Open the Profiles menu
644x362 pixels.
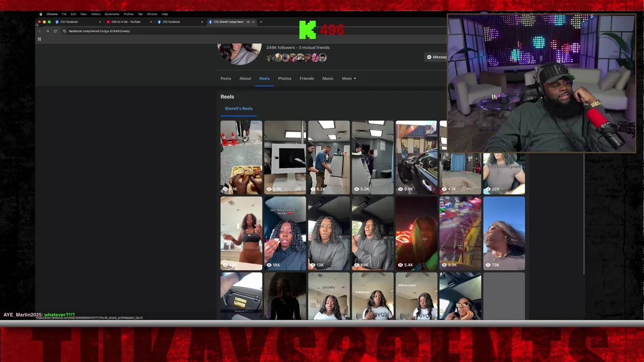[x=129, y=14]
